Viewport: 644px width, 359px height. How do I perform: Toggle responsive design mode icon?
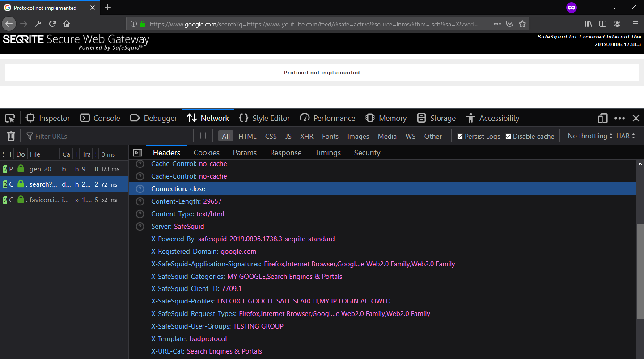[x=603, y=118]
